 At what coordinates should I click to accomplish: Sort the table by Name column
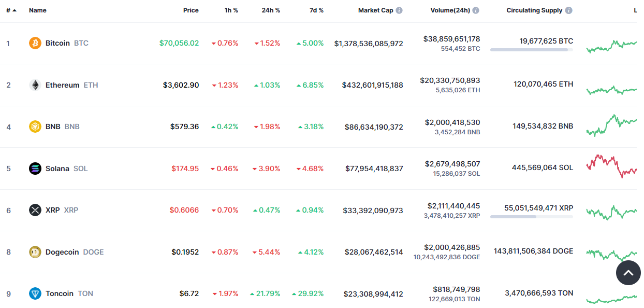[38, 10]
